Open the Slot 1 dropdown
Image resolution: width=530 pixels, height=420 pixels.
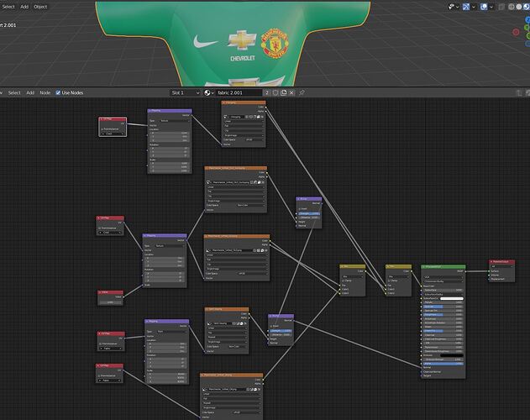(186, 92)
